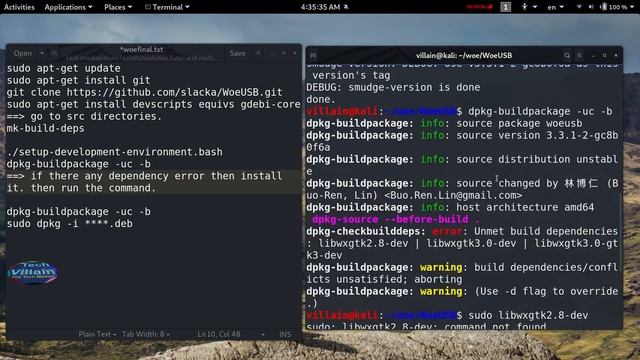Click the 'Unmet build dependencies' error line
640x360 pixels.
[462, 231]
